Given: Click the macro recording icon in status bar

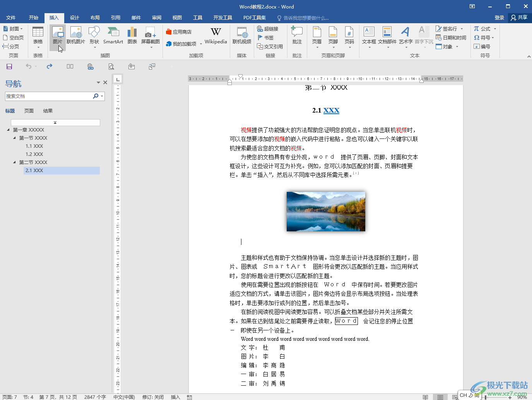Looking at the screenshot, I should [x=190, y=397].
